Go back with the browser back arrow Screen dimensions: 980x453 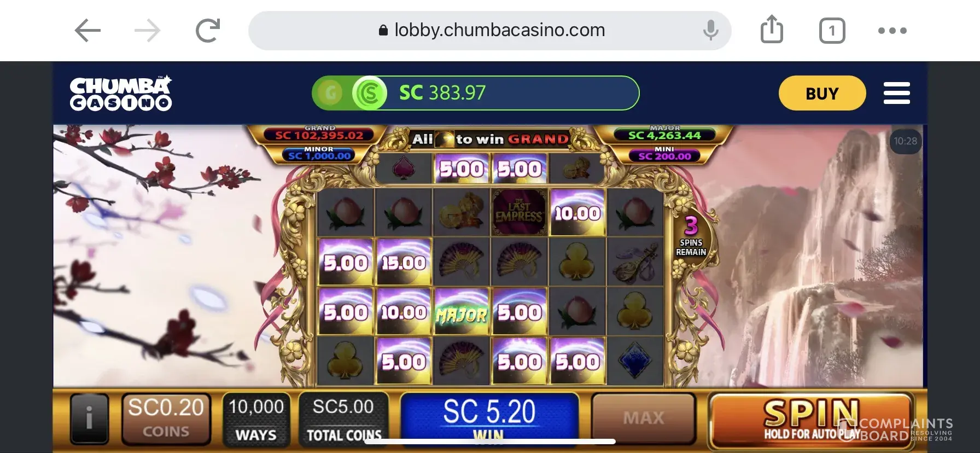[x=87, y=31]
